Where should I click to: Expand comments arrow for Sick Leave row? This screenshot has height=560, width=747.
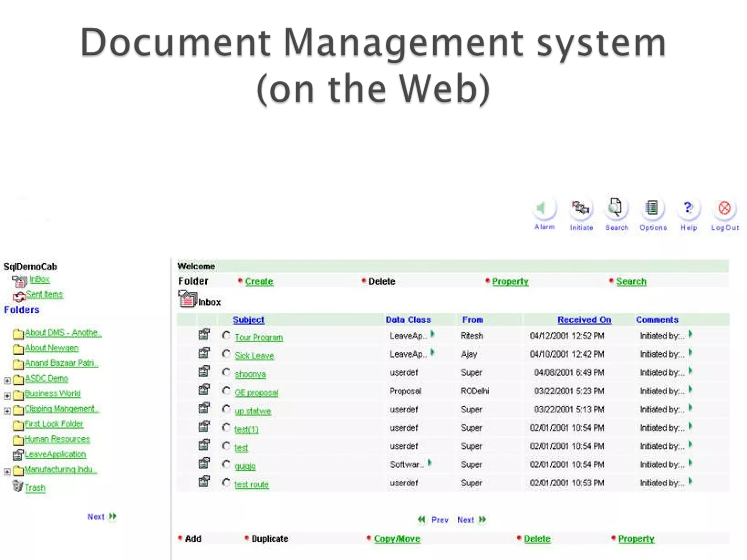690,353
